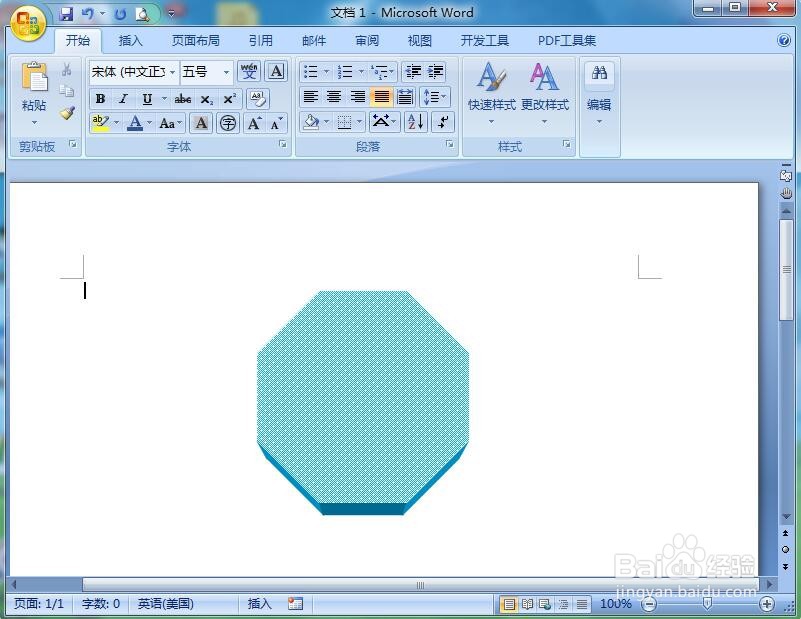The width and height of the screenshot is (801, 619).
Task: Paste clipboard contents with 粘贴 button
Action: pos(34,93)
